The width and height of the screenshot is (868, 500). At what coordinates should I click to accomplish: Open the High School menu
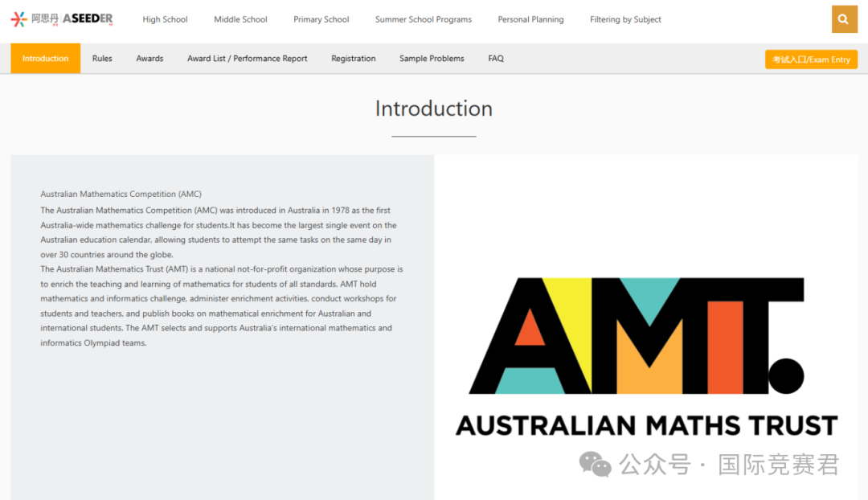pos(165,19)
